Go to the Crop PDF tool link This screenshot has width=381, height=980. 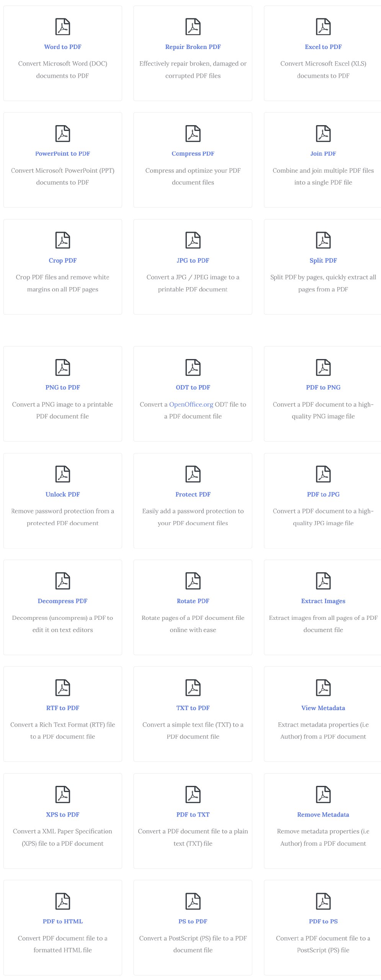(x=63, y=260)
